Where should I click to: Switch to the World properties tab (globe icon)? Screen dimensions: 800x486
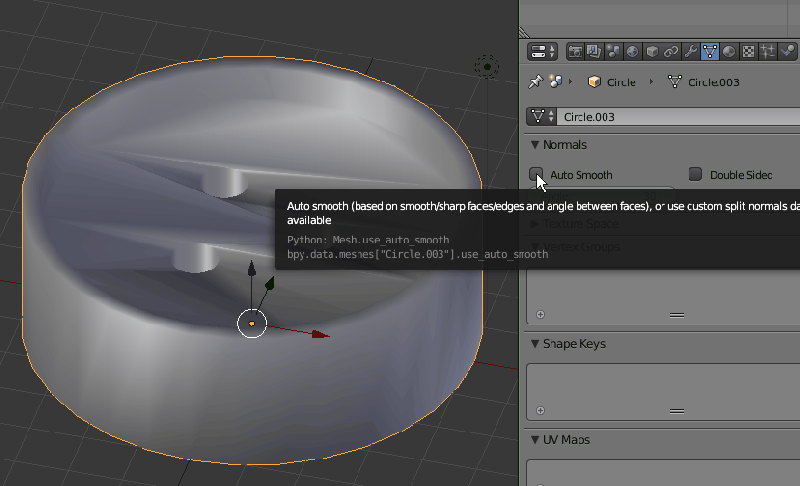(x=632, y=52)
